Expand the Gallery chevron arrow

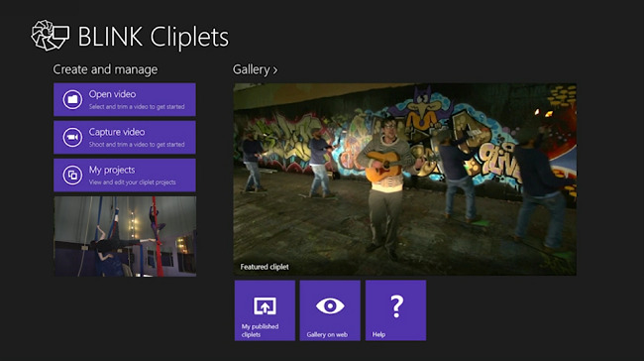click(275, 70)
